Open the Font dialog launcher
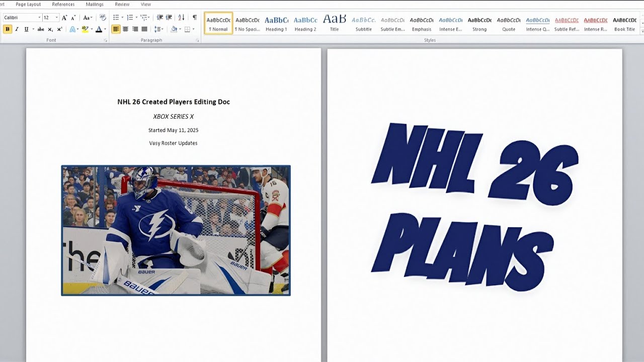 coord(106,40)
